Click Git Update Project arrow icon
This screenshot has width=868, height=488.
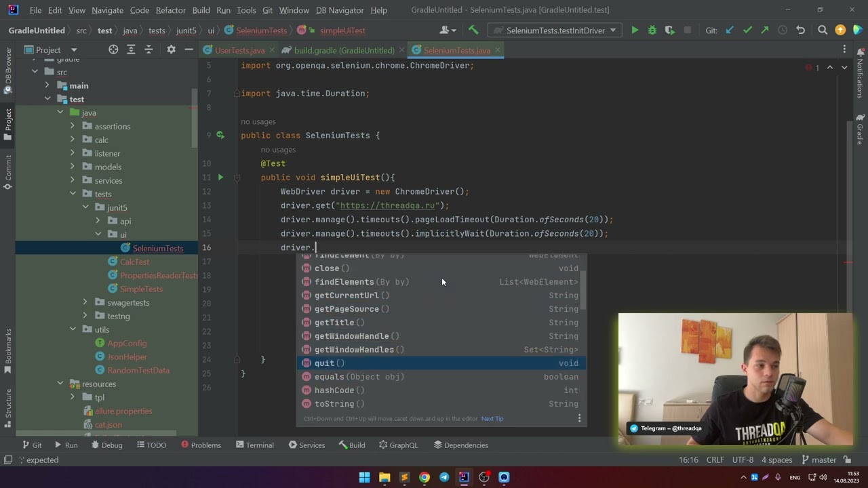coord(730,30)
